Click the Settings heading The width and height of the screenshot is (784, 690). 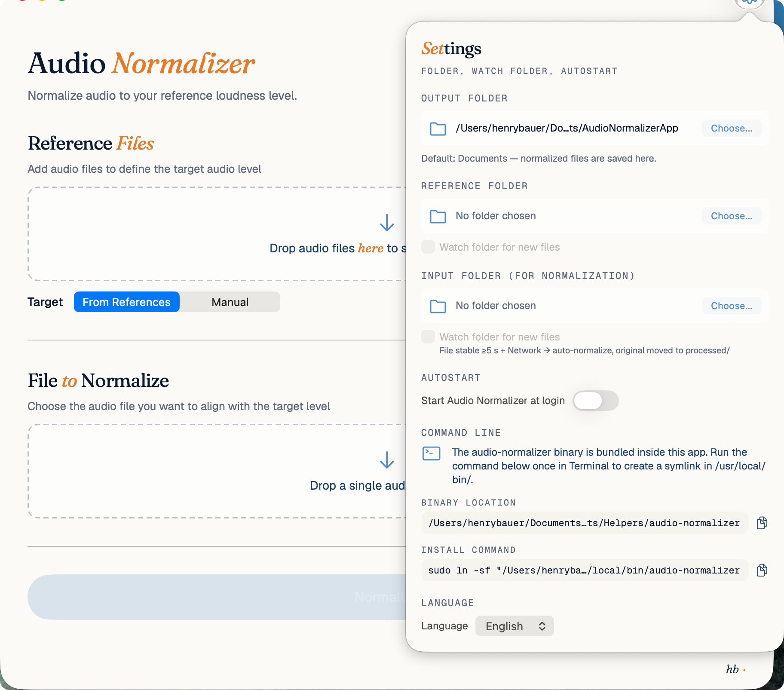[x=451, y=49]
